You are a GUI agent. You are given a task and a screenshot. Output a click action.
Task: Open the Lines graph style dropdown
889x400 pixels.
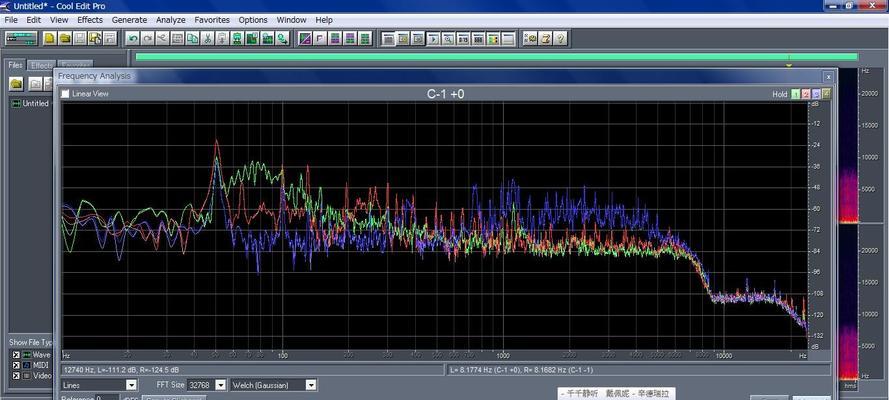132,385
